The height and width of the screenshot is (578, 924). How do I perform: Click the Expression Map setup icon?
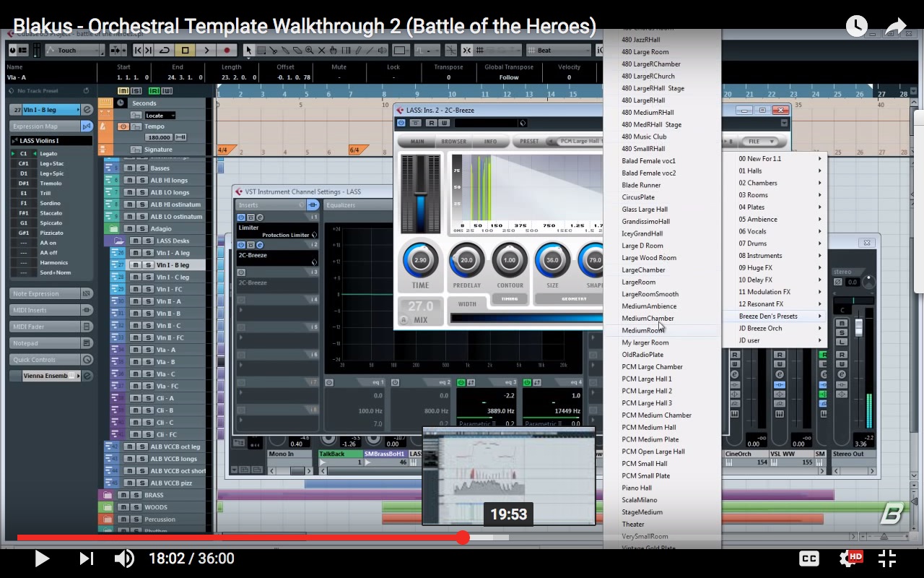pyautogui.click(x=87, y=126)
